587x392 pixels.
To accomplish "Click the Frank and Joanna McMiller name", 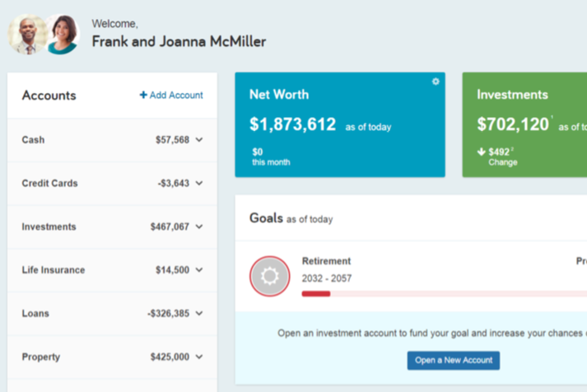I will [x=179, y=41].
